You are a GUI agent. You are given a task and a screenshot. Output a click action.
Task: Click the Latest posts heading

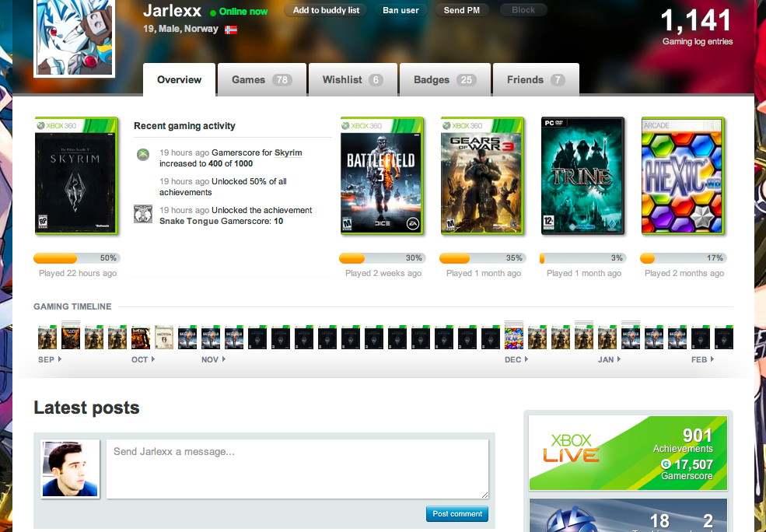tap(86, 408)
